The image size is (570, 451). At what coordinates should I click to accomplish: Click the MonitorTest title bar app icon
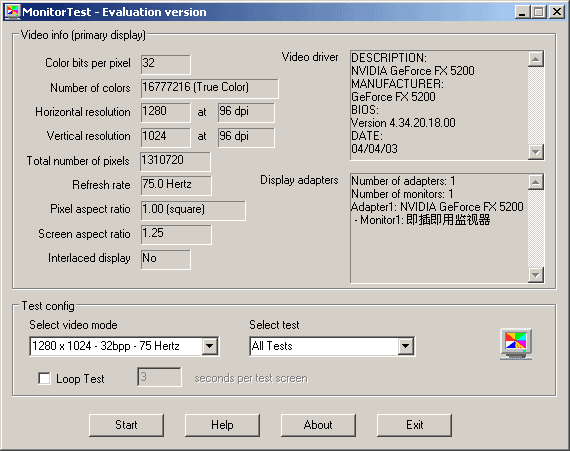[x=12, y=12]
